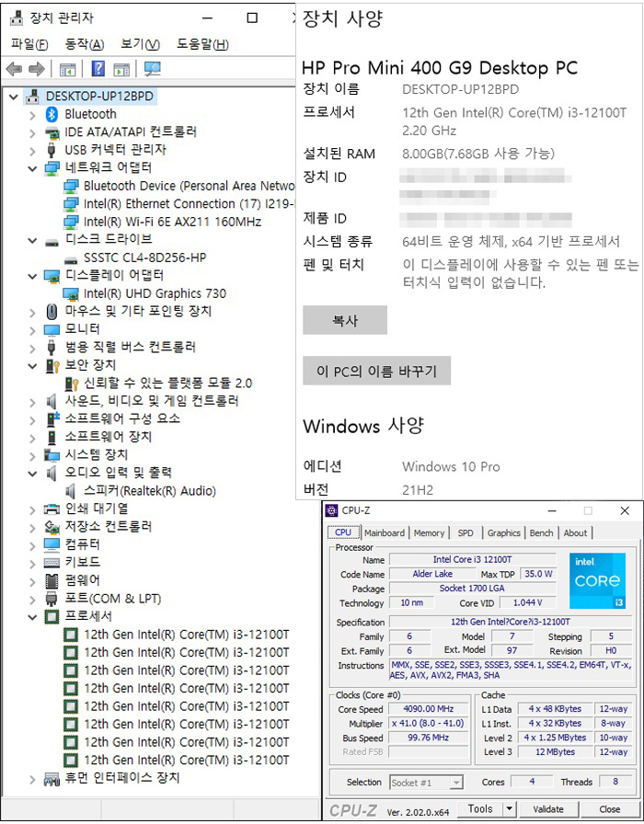Viewport: 644px width, 824px height.
Task: Select Intel(R) Ethernet Connection (17) I219 adapter
Action: (x=189, y=204)
